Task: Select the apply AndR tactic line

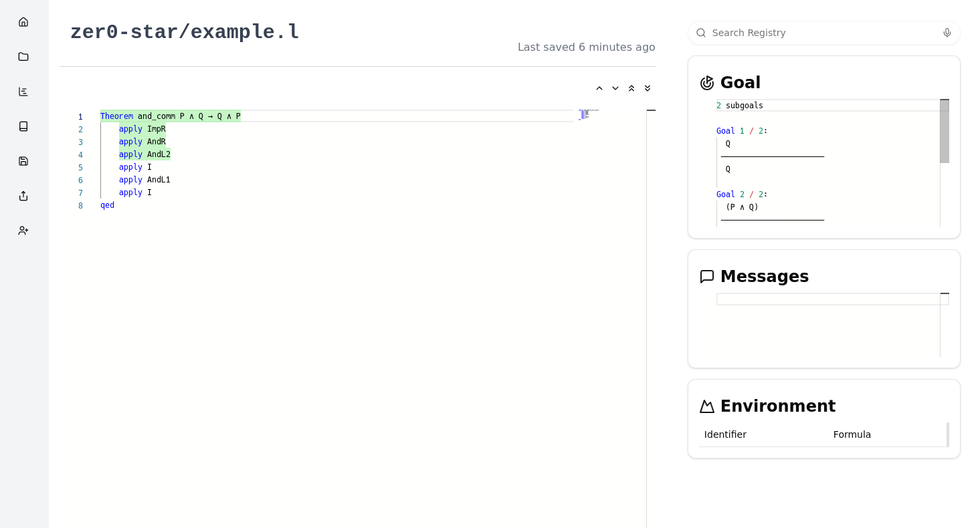Action: pos(142,141)
